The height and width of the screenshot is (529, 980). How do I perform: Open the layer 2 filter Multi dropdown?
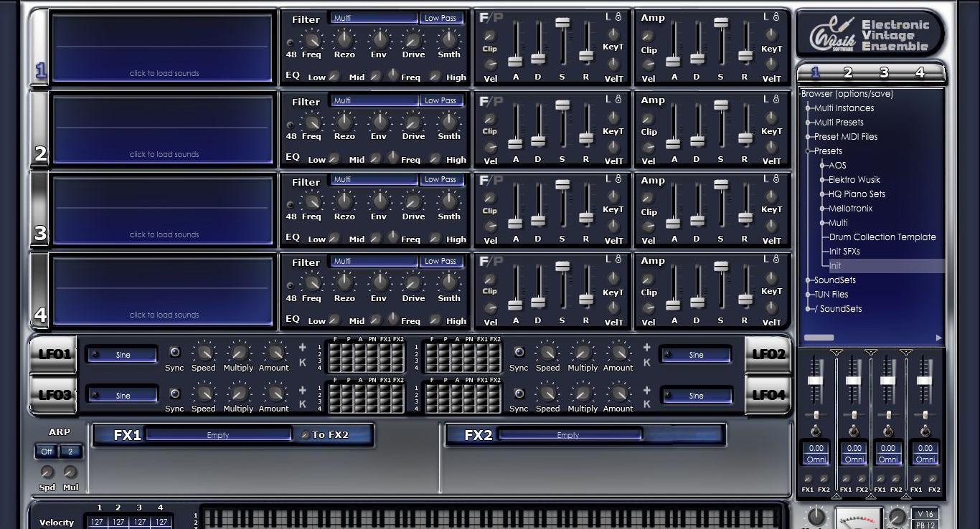[374, 100]
